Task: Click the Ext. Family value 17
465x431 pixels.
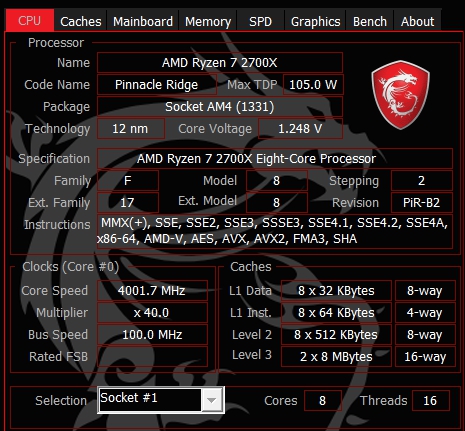Action: pyautogui.click(x=128, y=203)
